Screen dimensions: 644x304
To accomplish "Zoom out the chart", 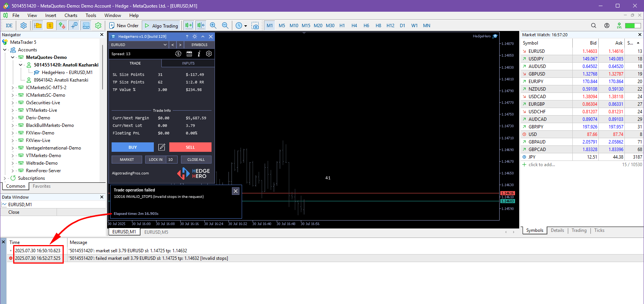I will (225, 26).
